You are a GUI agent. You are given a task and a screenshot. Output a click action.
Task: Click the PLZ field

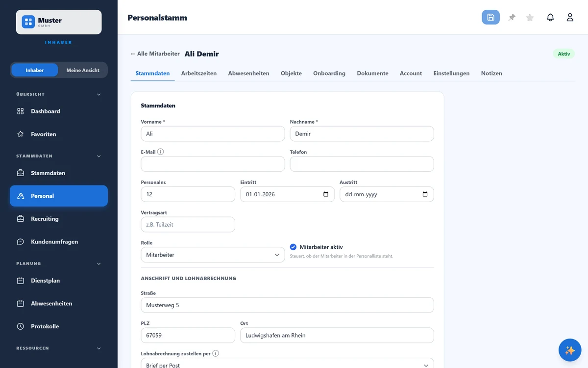coord(188,335)
